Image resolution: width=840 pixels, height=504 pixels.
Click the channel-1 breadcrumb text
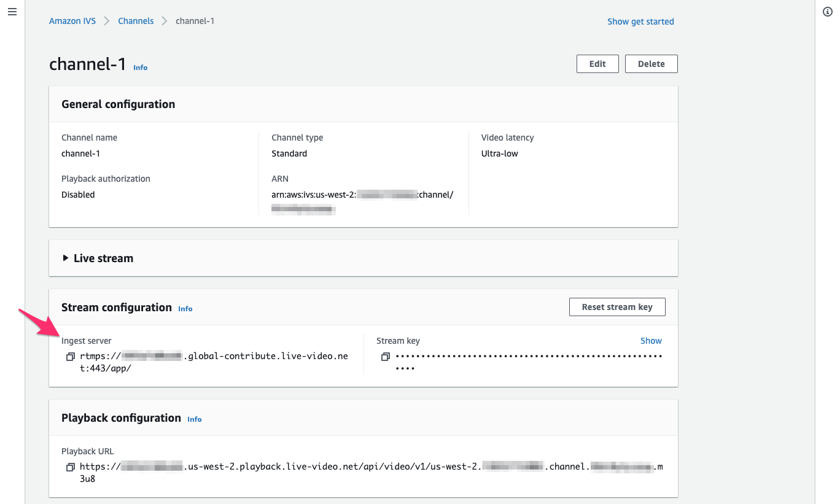tap(195, 21)
